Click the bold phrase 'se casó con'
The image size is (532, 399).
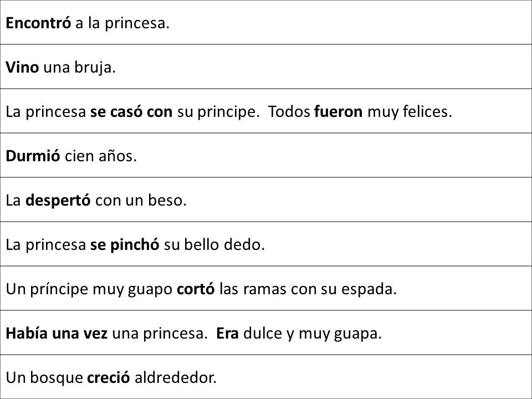coord(131,111)
